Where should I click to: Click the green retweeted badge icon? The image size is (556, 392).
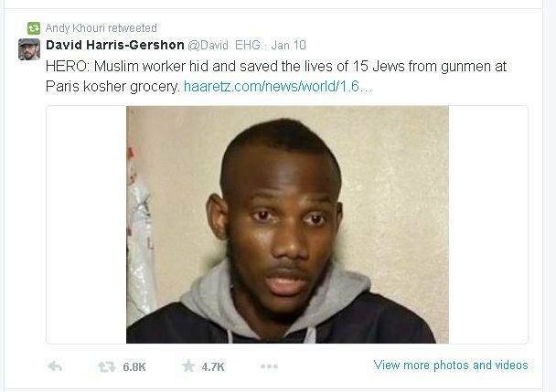pos(34,28)
